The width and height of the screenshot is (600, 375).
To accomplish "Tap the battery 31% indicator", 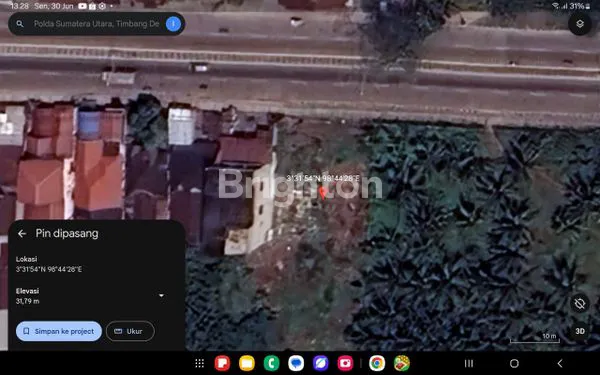I will 579,6.
